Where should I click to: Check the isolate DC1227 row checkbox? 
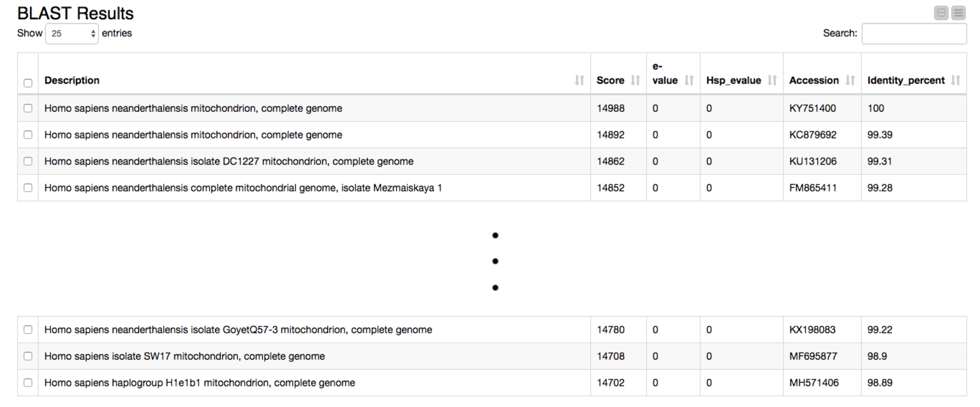click(x=27, y=161)
